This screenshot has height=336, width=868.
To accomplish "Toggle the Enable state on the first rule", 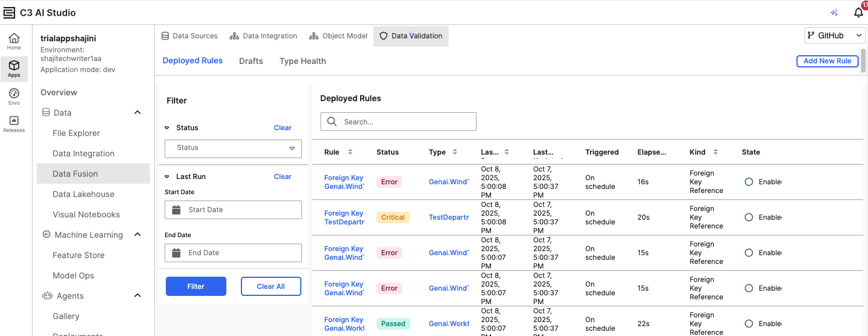I will (749, 181).
